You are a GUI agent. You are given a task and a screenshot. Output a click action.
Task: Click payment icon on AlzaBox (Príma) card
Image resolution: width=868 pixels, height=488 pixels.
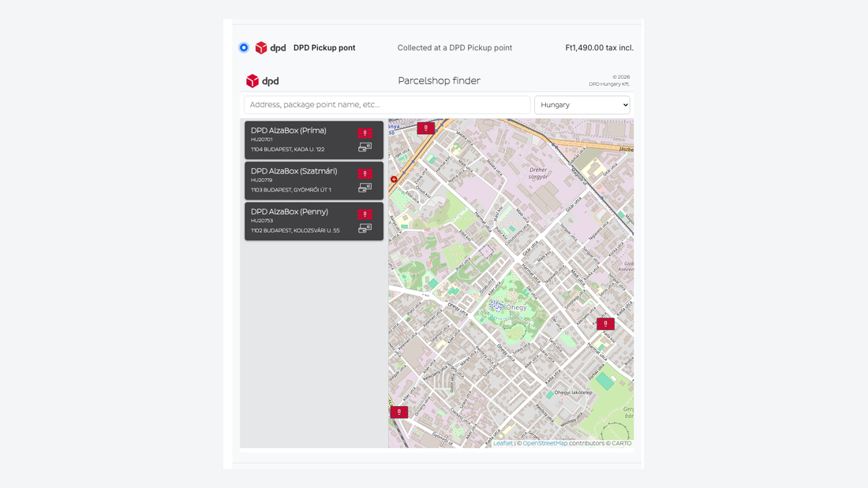[x=365, y=147]
